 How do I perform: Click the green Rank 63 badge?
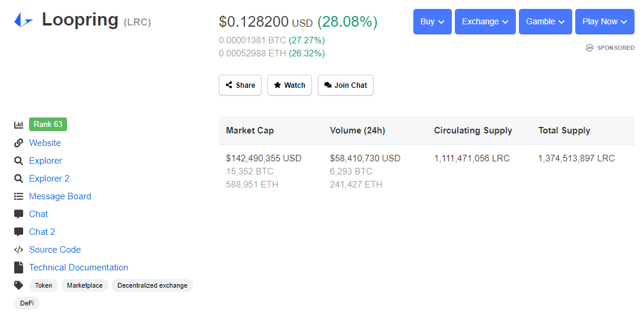(x=48, y=124)
